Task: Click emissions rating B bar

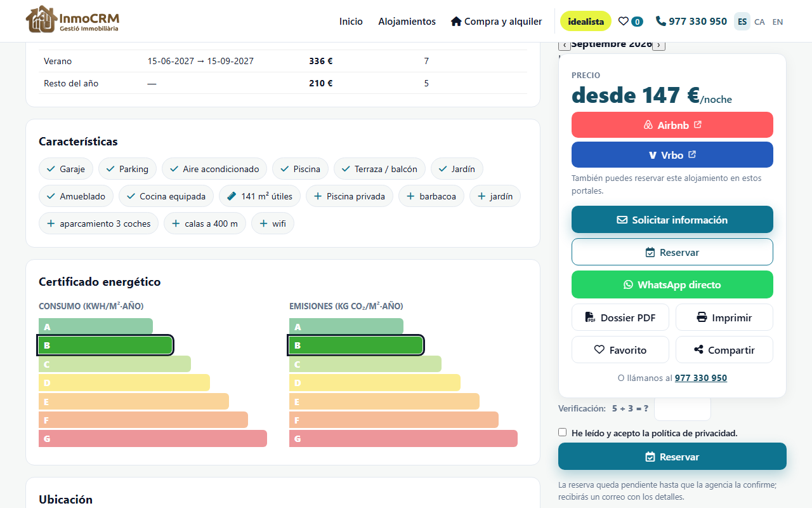Action: pyautogui.click(x=356, y=345)
